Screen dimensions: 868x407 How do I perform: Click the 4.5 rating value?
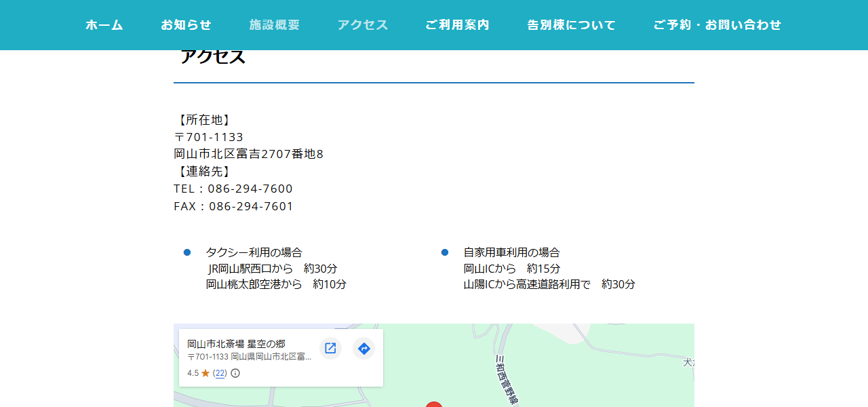[x=193, y=373]
